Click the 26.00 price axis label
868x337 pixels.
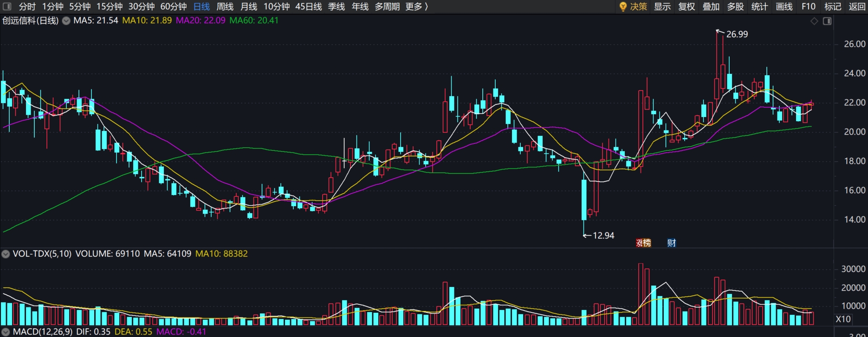855,44
